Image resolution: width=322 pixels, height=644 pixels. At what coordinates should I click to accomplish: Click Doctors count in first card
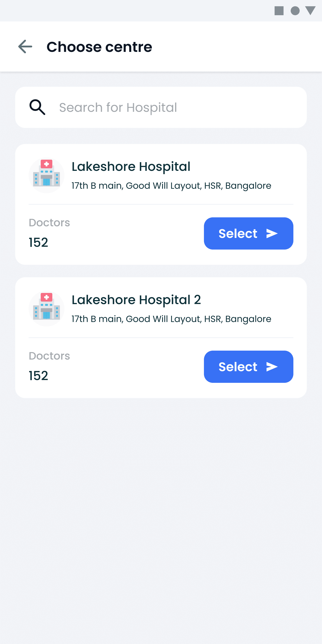38,242
